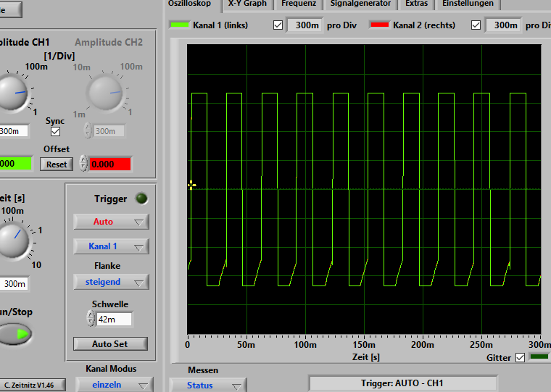
Task: Click the Offset Reset button
Action: [57, 164]
